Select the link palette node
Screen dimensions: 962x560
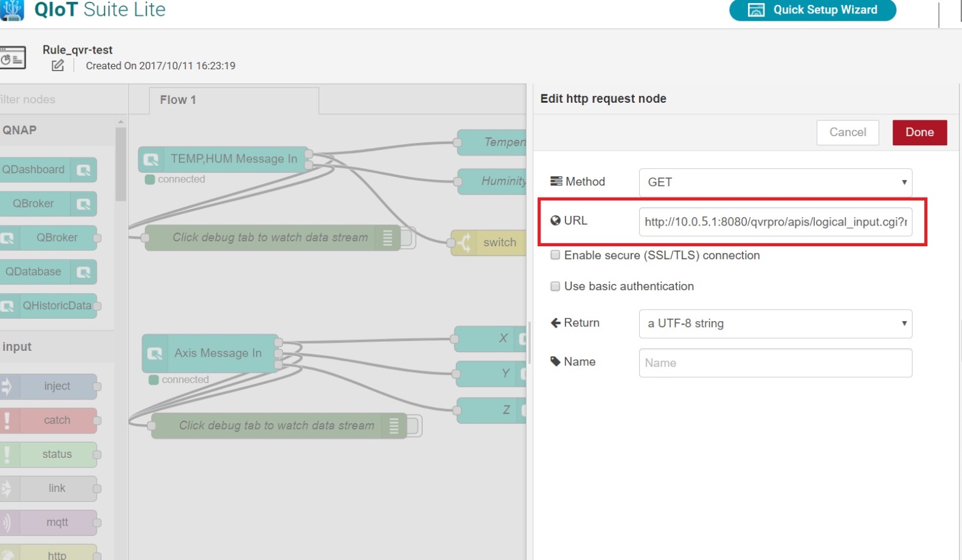(x=48, y=488)
